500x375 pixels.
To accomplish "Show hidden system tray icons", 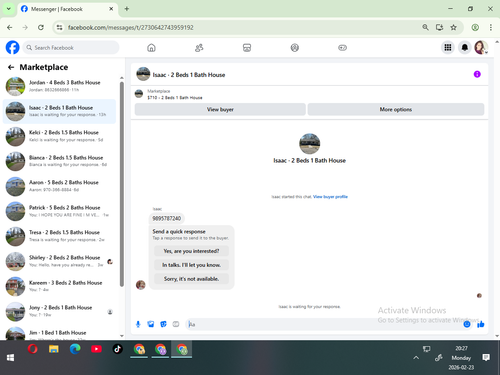I will (x=416, y=358).
